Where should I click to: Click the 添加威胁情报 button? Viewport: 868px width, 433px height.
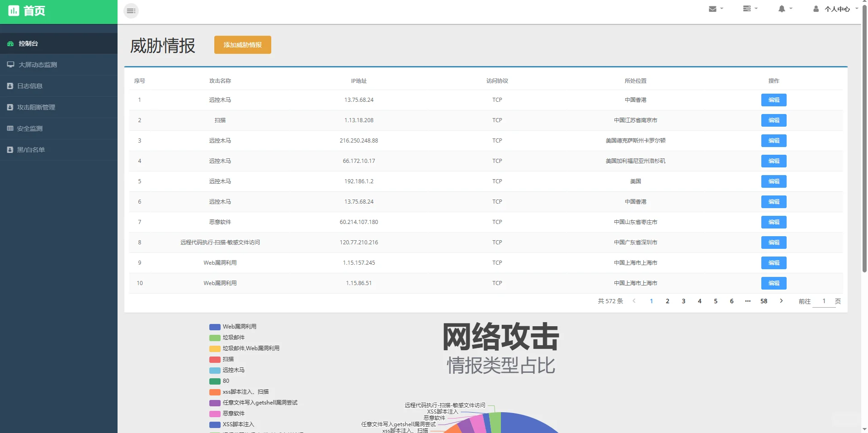[242, 45]
